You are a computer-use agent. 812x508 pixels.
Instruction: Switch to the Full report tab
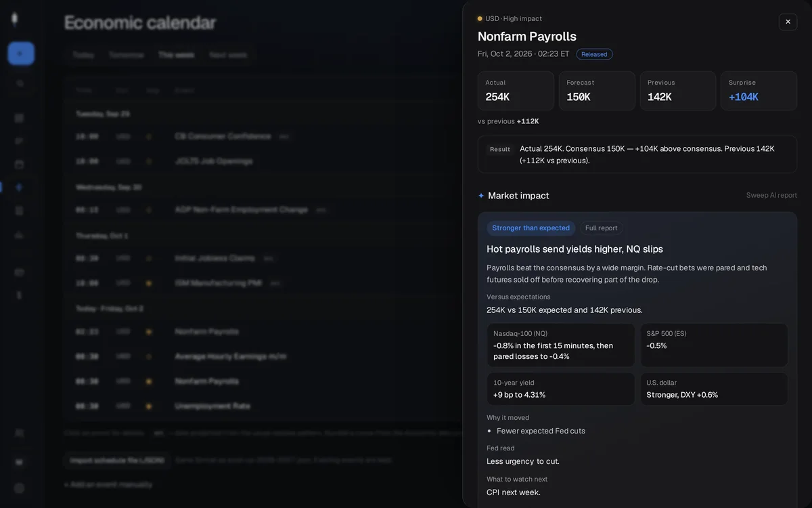tap(601, 228)
